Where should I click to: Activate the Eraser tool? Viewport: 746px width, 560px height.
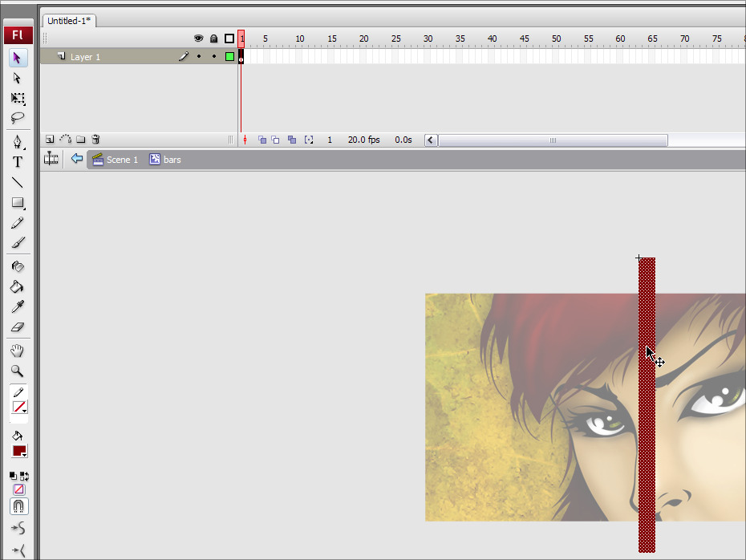[x=18, y=327]
